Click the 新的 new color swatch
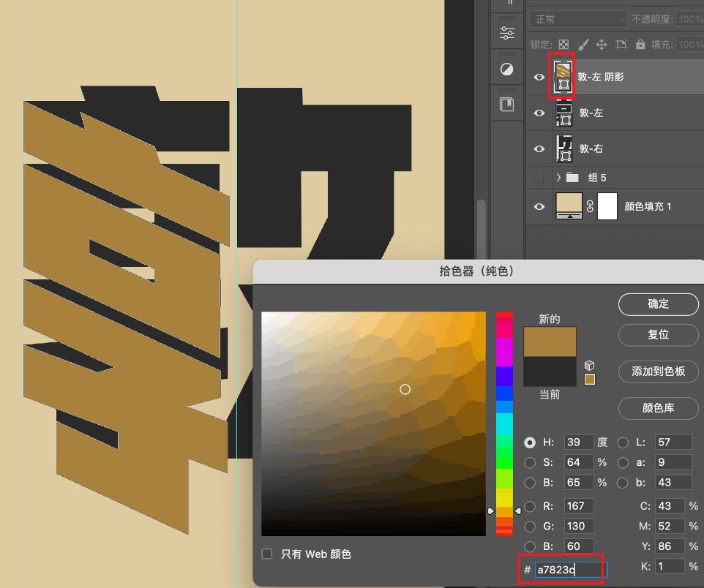 550,342
